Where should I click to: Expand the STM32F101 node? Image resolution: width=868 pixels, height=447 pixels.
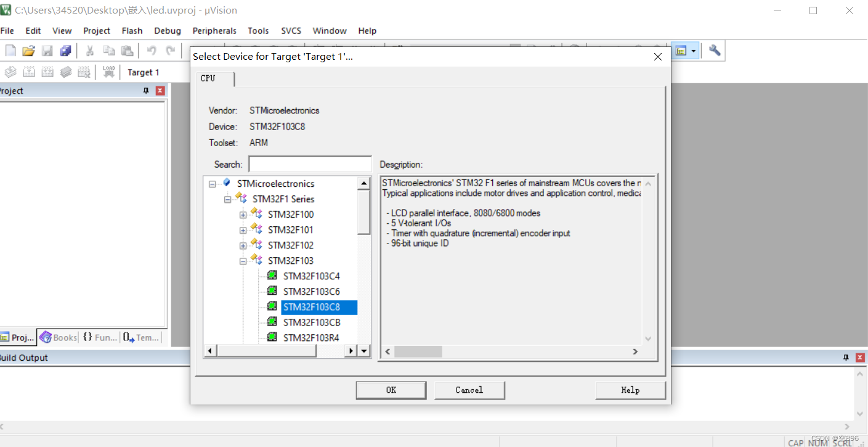pos(243,230)
